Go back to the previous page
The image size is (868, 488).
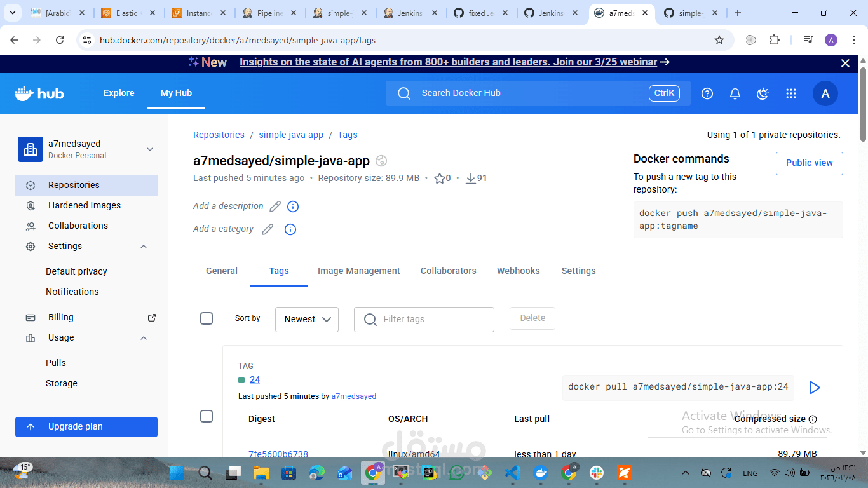pos(14,40)
